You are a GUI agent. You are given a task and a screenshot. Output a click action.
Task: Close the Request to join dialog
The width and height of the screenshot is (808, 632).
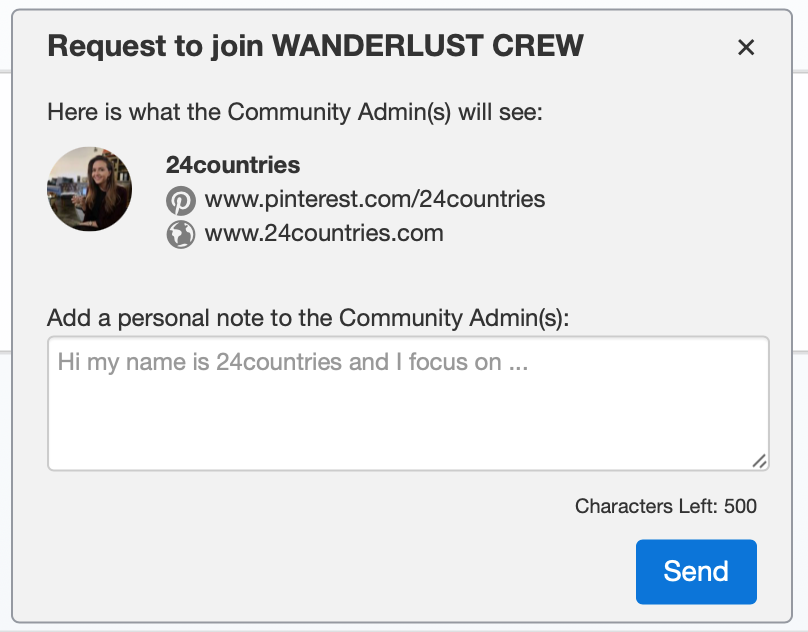[x=745, y=47]
